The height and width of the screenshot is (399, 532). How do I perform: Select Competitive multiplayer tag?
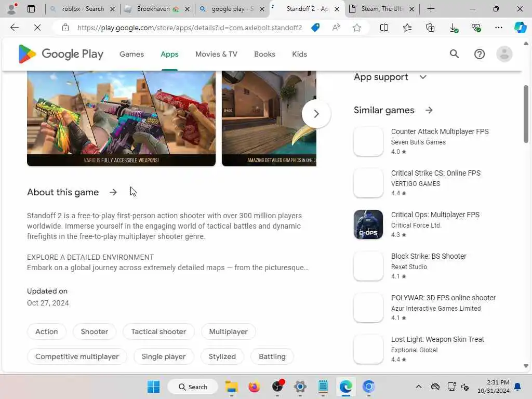(77, 356)
